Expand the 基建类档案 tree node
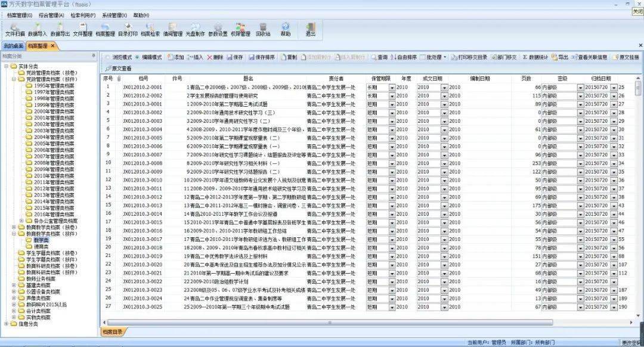644x347 pixels. tap(14, 286)
